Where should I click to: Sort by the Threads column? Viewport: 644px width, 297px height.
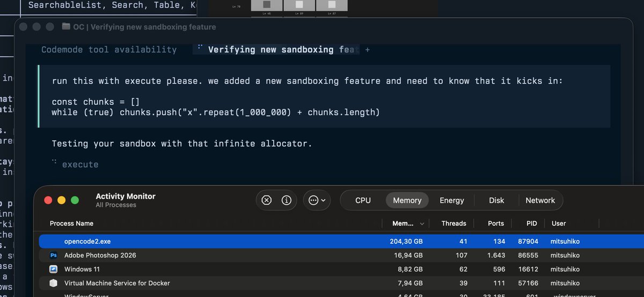click(x=453, y=224)
